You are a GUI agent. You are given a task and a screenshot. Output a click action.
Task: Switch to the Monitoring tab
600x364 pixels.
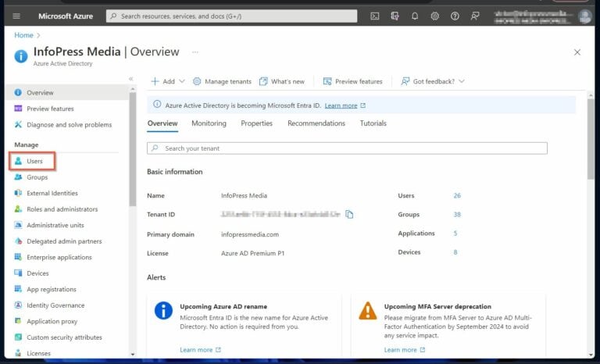point(209,123)
